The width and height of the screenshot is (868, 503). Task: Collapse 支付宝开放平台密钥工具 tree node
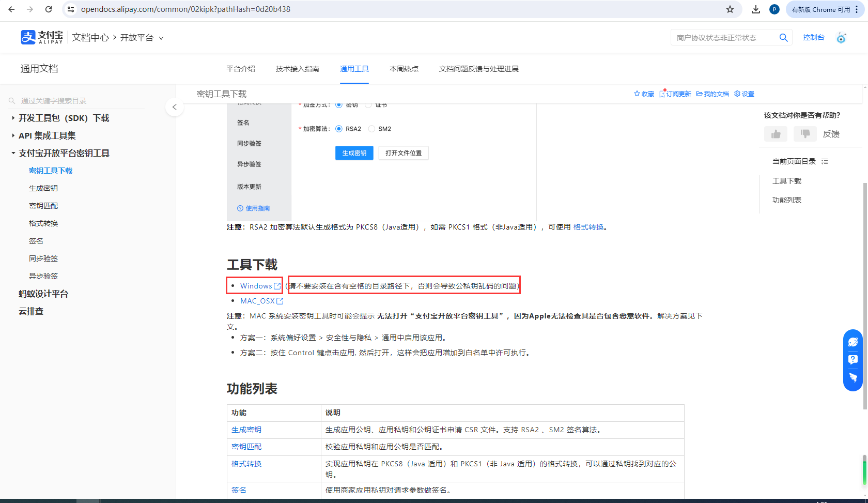point(13,153)
